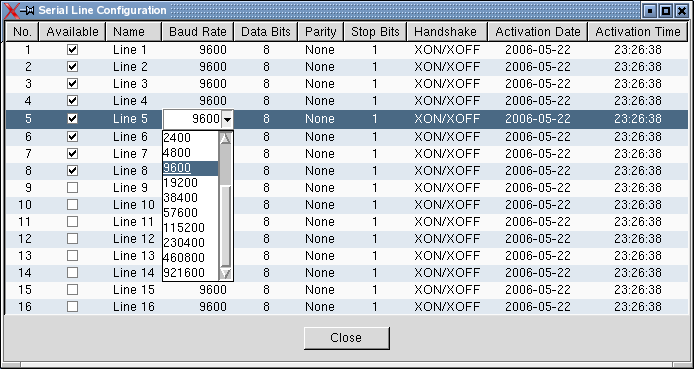The height and width of the screenshot is (369, 694).
Task: Mark Line 13 as available
Action: [72, 255]
